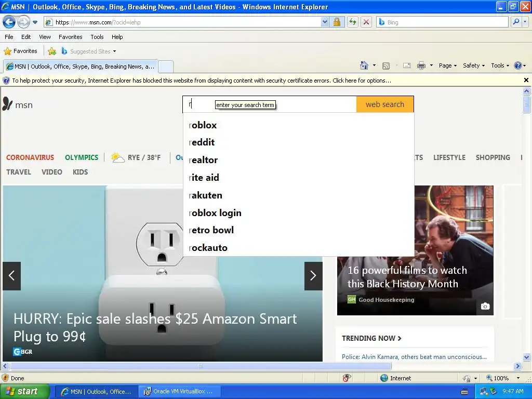Screen dimensions: 532x399
Task: Open Police: Alvin Kamara trending story
Action: tap(414, 356)
